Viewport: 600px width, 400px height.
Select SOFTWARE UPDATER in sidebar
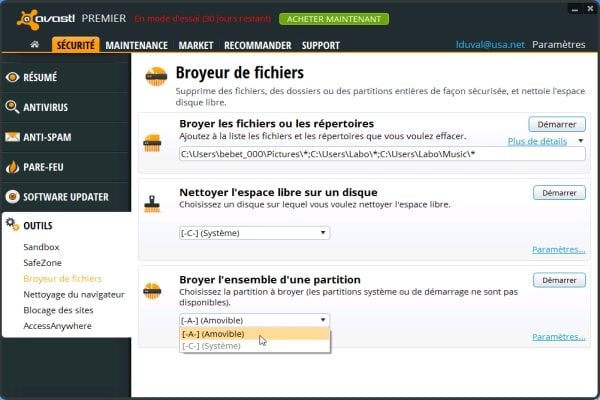65,197
